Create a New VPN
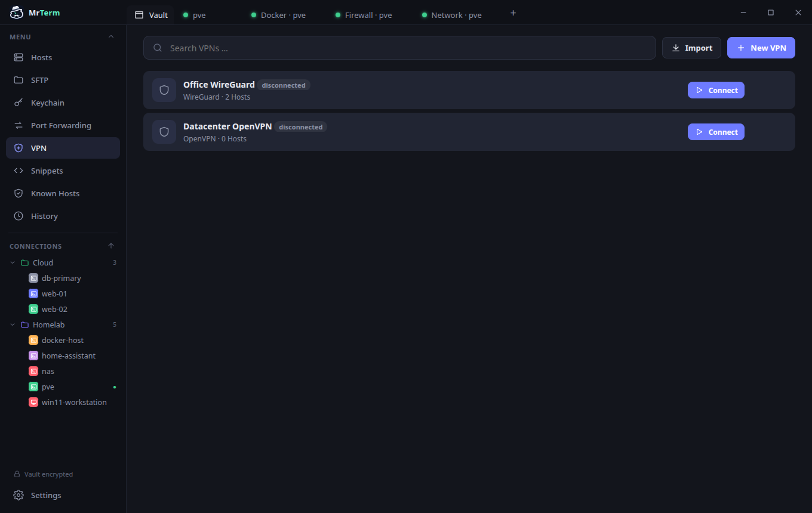The image size is (812, 513). (761, 48)
